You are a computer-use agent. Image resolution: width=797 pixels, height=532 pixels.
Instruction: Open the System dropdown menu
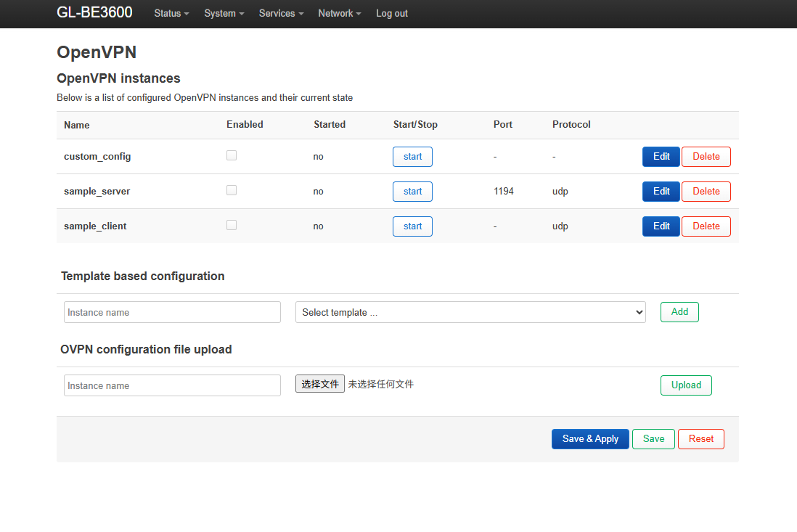(224, 13)
